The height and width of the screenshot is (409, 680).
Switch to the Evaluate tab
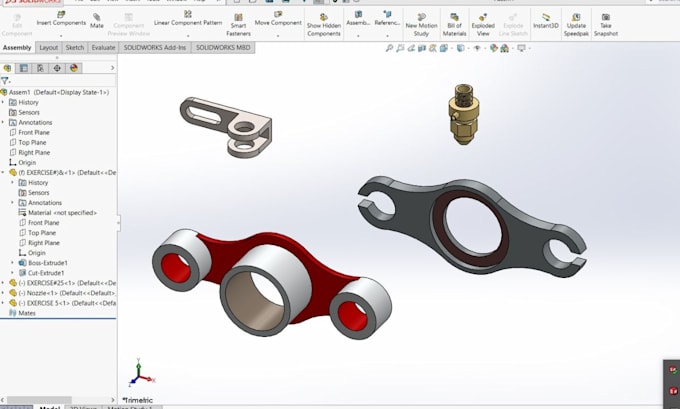pos(103,48)
